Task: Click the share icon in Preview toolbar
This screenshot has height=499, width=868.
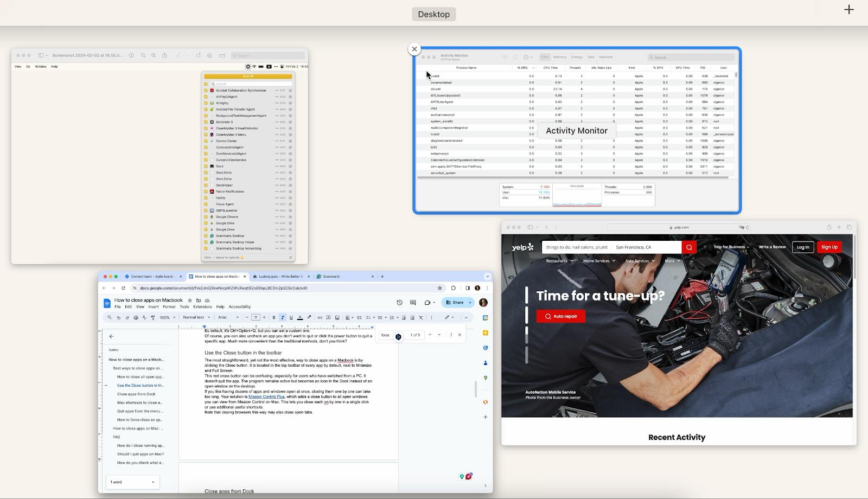Action: click(164, 55)
